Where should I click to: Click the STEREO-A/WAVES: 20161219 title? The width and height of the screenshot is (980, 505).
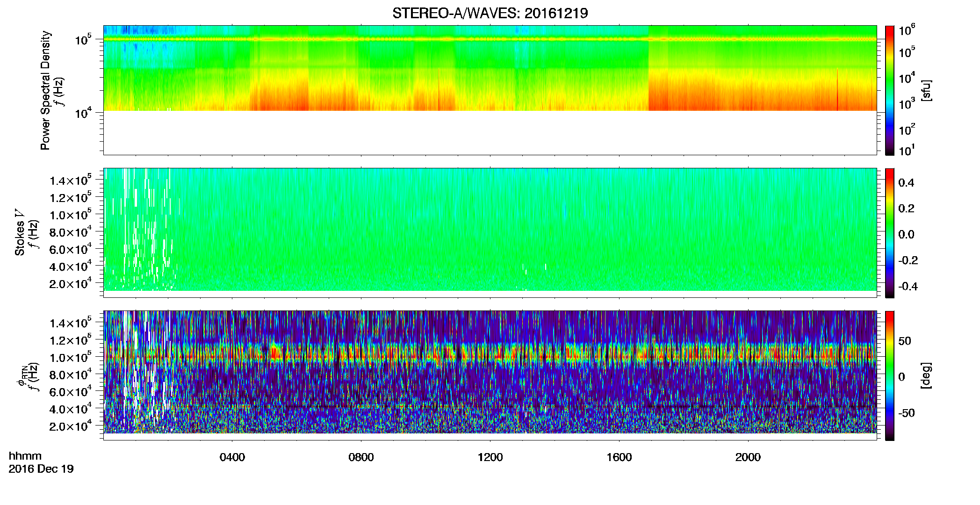pyautogui.click(x=490, y=14)
